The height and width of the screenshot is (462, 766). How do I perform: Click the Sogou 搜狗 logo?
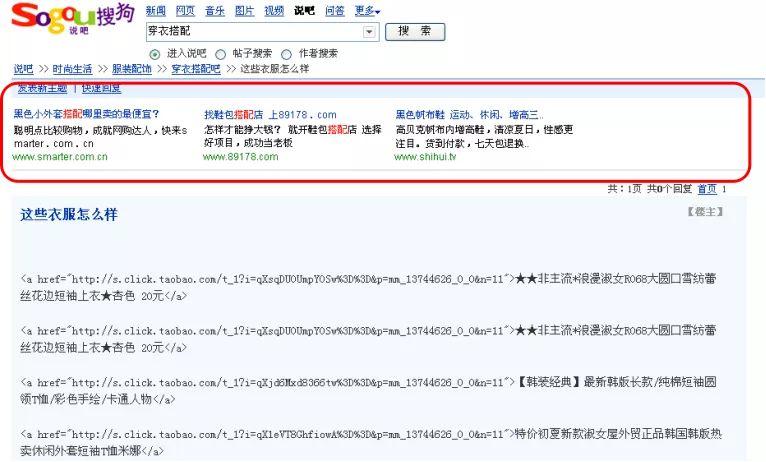click(72, 18)
